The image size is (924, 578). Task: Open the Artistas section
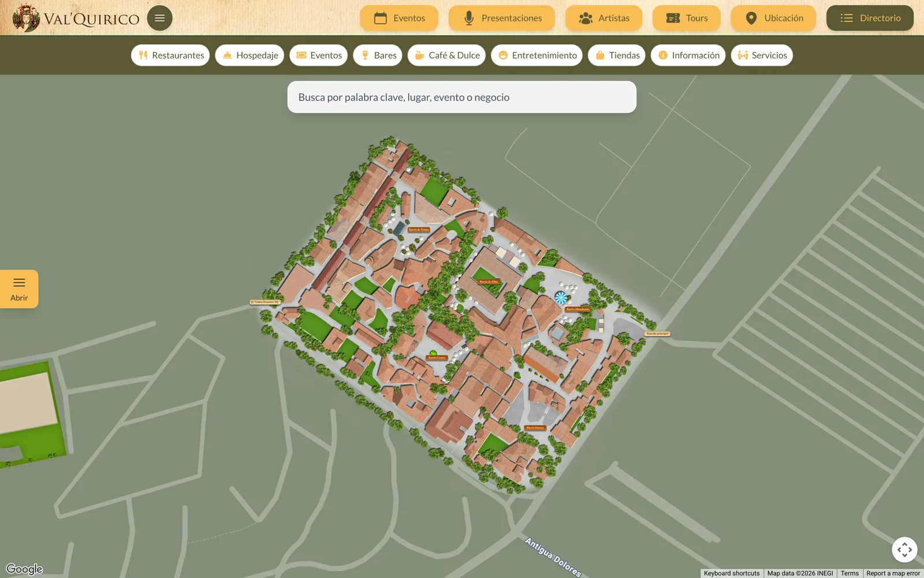click(x=604, y=18)
